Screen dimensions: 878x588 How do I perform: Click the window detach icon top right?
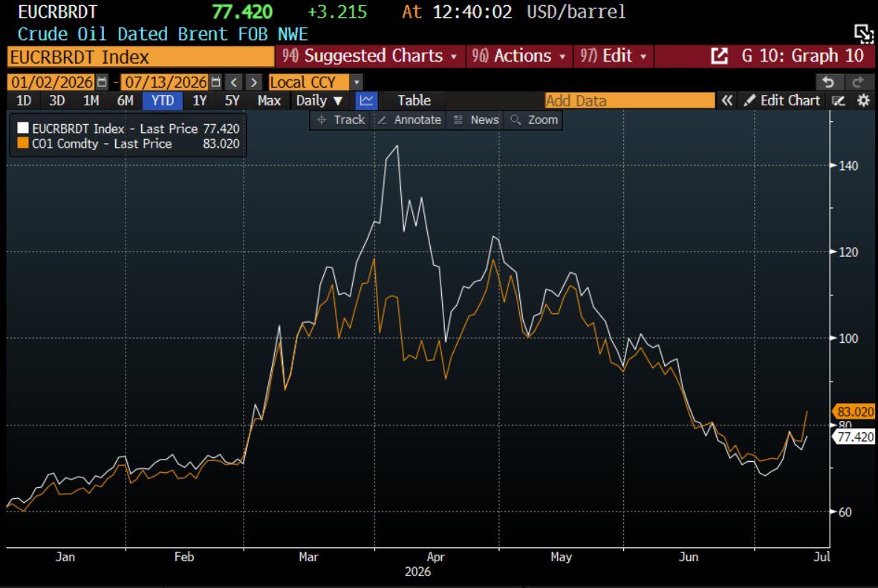point(864,33)
